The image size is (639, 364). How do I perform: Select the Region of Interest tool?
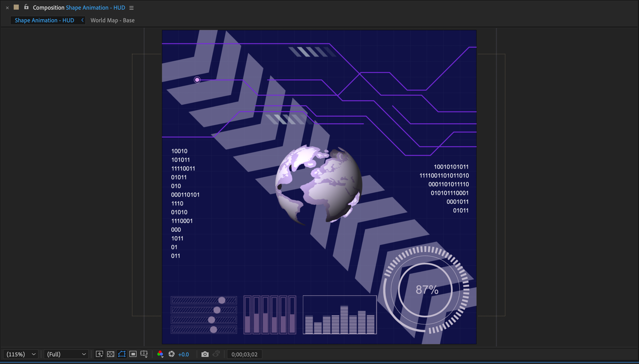point(133,354)
